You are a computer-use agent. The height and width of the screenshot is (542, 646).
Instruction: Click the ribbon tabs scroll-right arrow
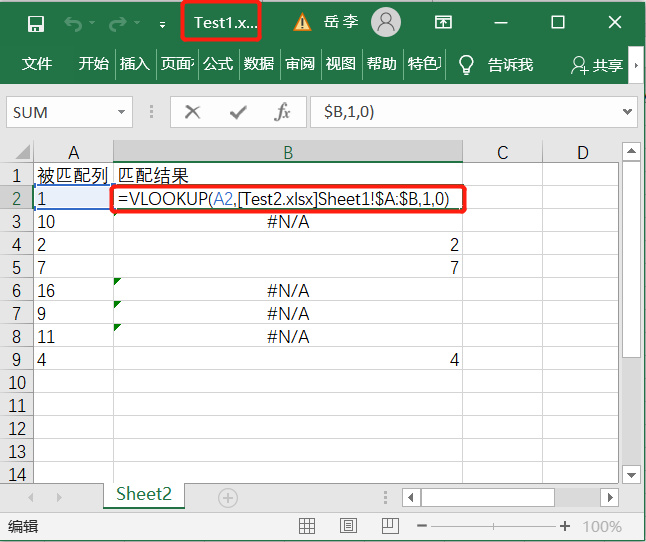(x=636, y=65)
